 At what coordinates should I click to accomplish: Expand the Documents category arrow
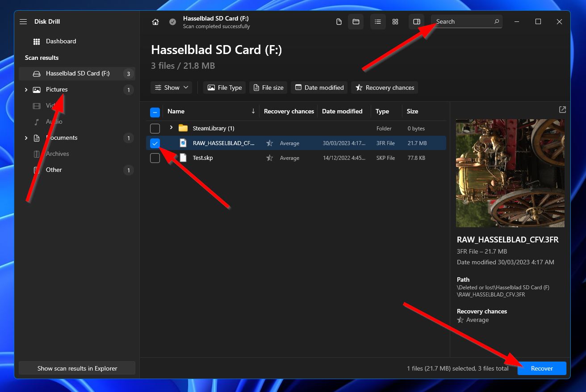click(26, 138)
